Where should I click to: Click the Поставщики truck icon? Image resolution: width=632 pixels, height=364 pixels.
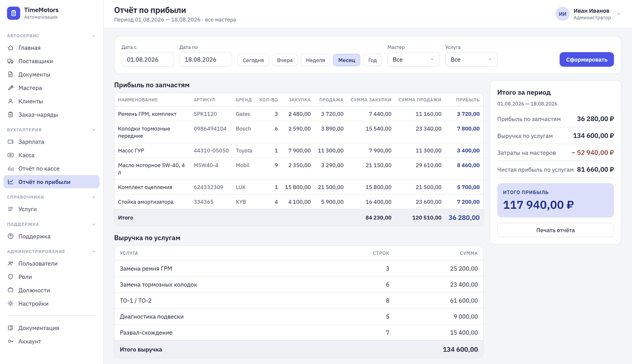coord(11,61)
